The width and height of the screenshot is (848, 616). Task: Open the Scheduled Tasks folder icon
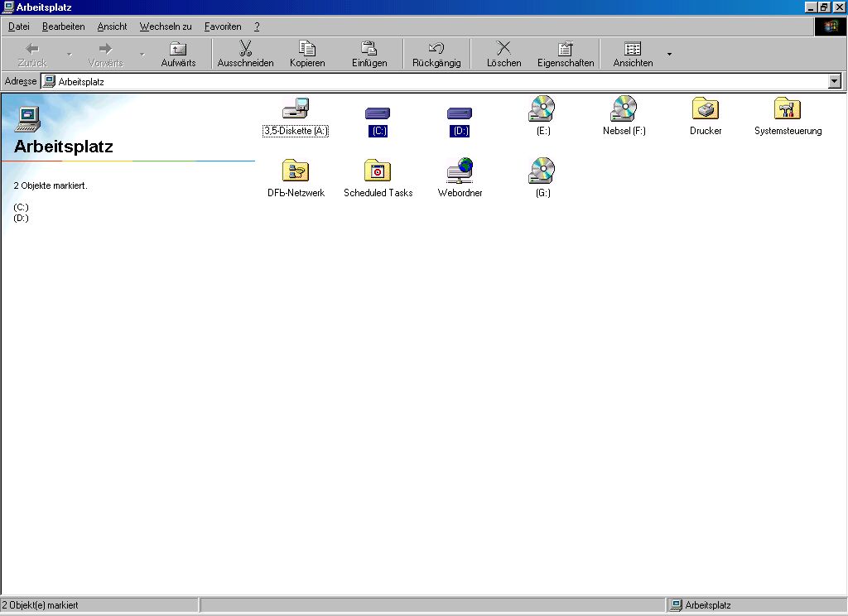[x=378, y=171]
